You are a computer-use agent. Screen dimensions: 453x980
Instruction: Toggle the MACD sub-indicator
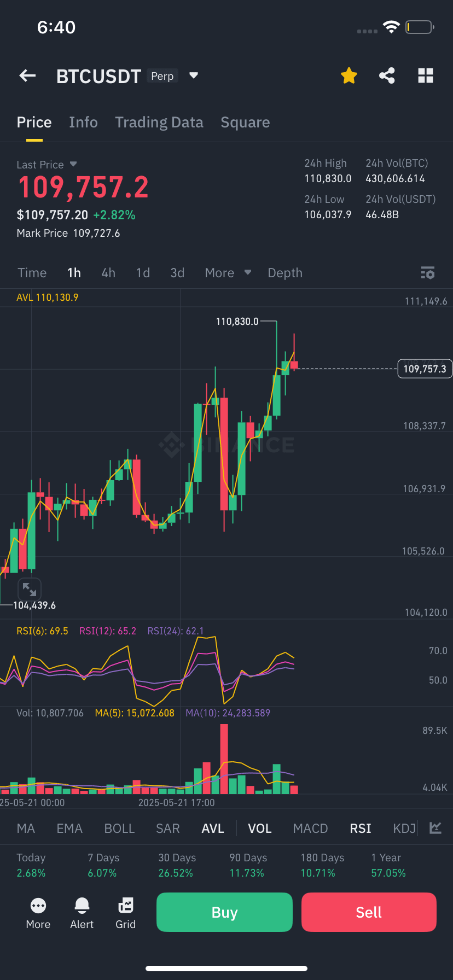[x=310, y=829]
